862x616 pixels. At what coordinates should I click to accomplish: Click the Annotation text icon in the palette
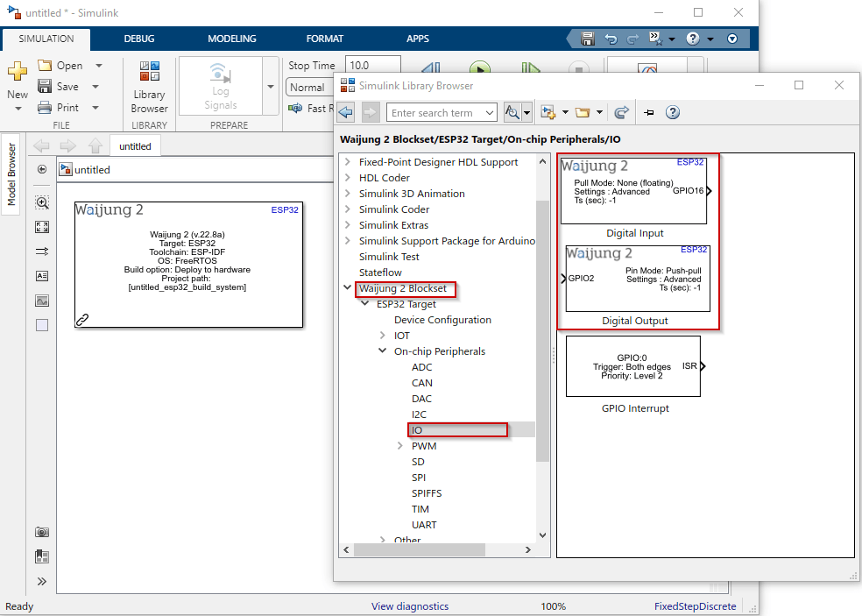(x=42, y=275)
